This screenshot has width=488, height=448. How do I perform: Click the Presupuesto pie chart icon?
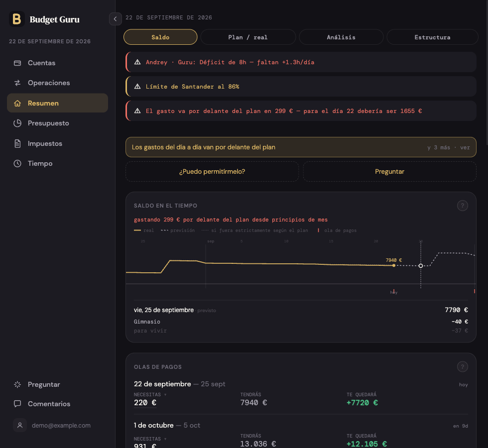[17, 123]
